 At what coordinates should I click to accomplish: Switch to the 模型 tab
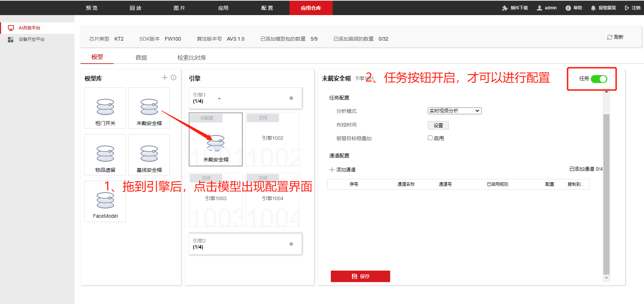97,57
